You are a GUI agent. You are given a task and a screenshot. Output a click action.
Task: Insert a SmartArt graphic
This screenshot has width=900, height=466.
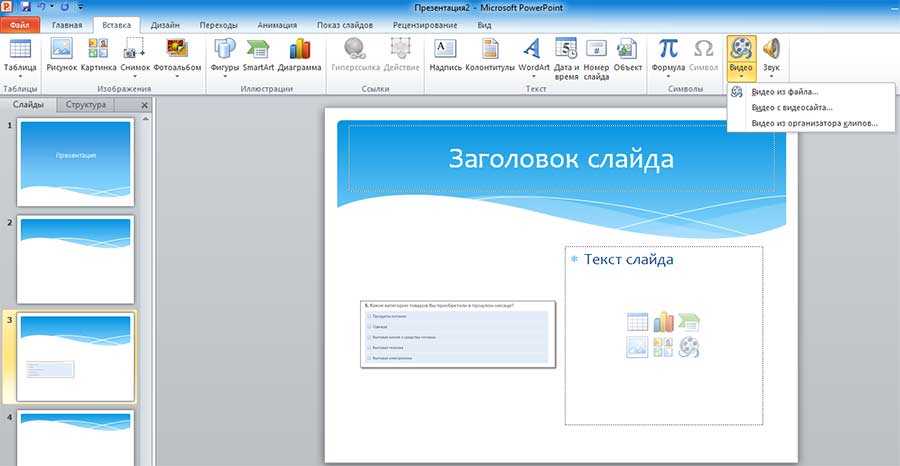(x=258, y=48)
